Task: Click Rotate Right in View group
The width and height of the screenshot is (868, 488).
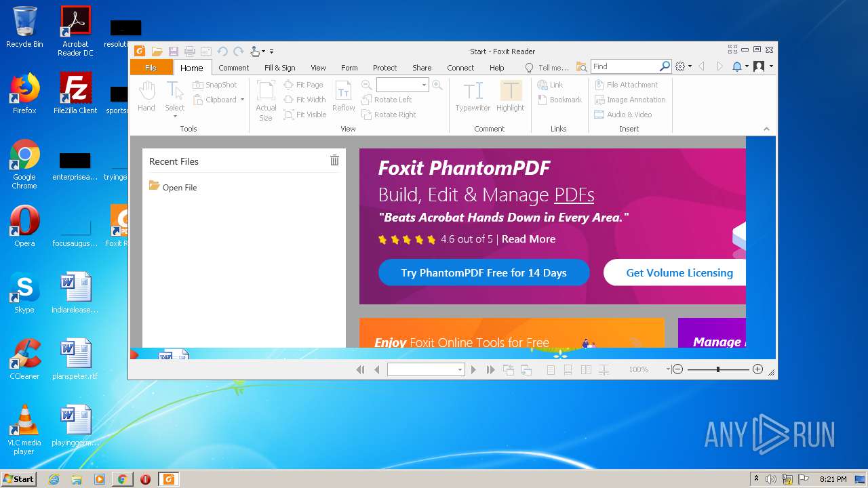Action: pyautogui.click(x=389, y=115)
